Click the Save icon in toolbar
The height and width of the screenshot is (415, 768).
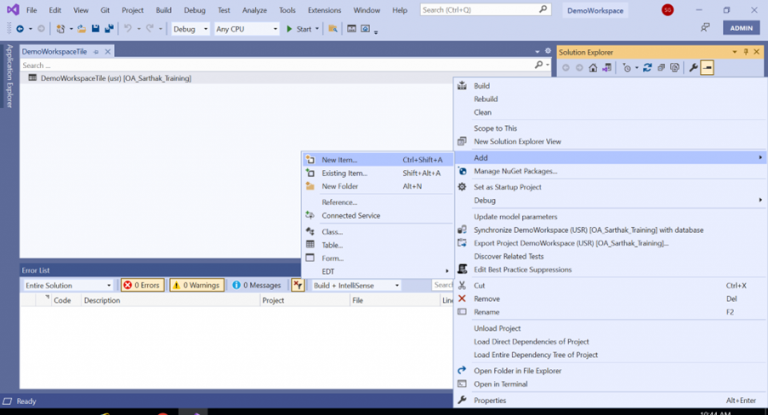96,29
